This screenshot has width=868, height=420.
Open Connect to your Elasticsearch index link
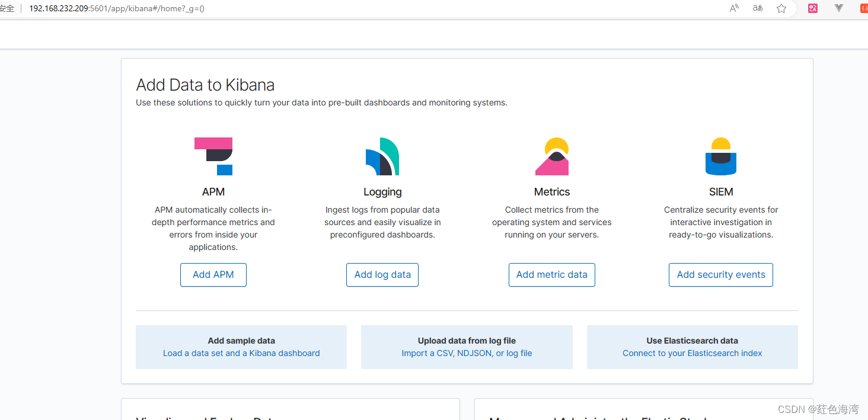pyautogui.click(x=693, y=353)
